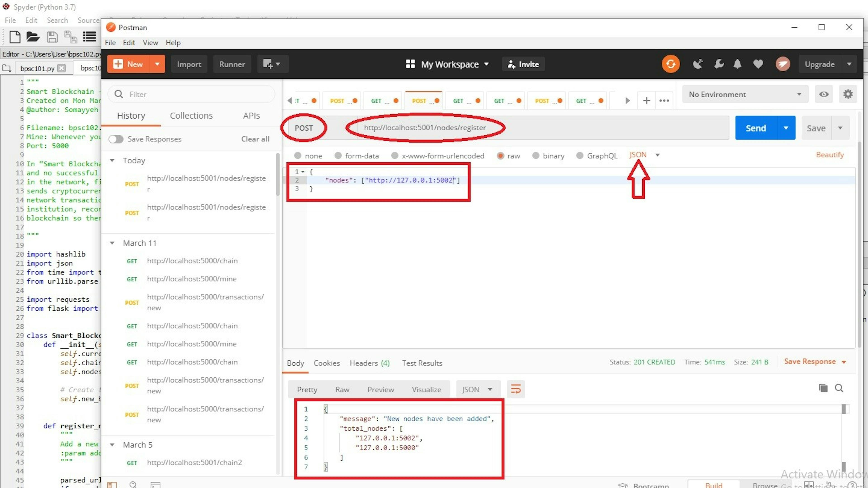
Task: Switch to the APIs tab
Action: tap(251, 115)
